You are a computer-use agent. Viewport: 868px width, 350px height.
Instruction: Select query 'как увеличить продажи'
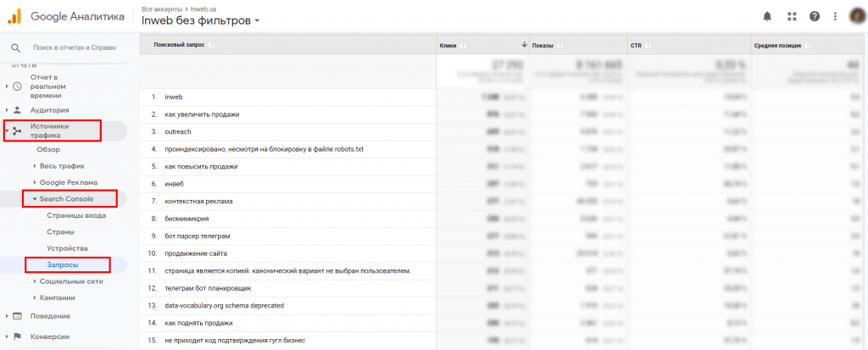click(x=202, y=114)
